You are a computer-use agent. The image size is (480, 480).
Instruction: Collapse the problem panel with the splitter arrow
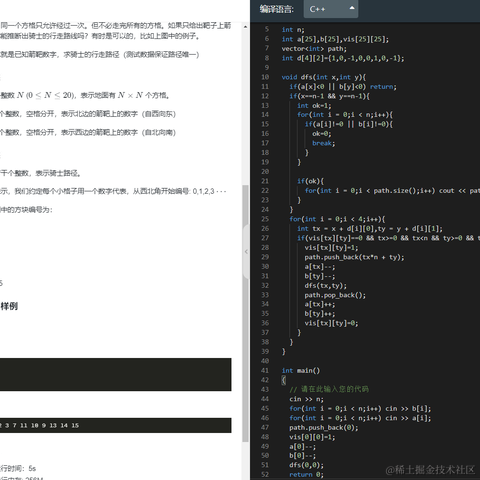click(x=246, y=252)
